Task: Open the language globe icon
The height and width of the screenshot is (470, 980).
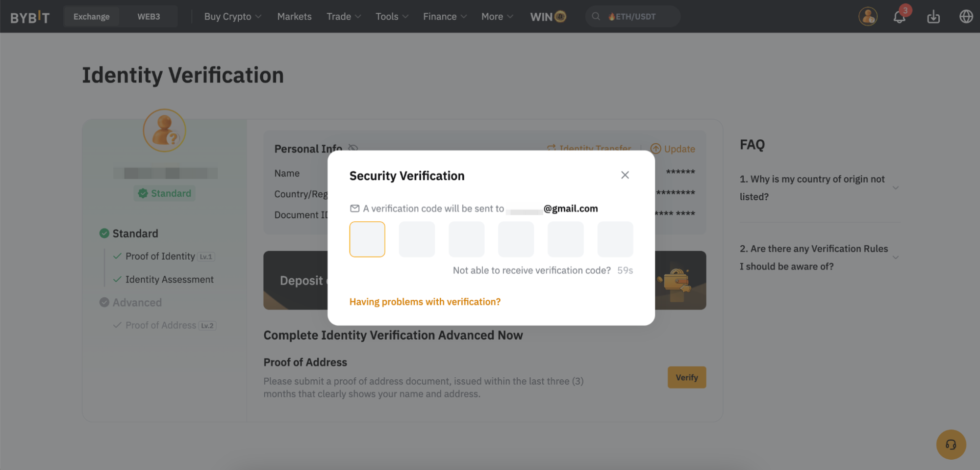Action: click(x=965, y=17)
